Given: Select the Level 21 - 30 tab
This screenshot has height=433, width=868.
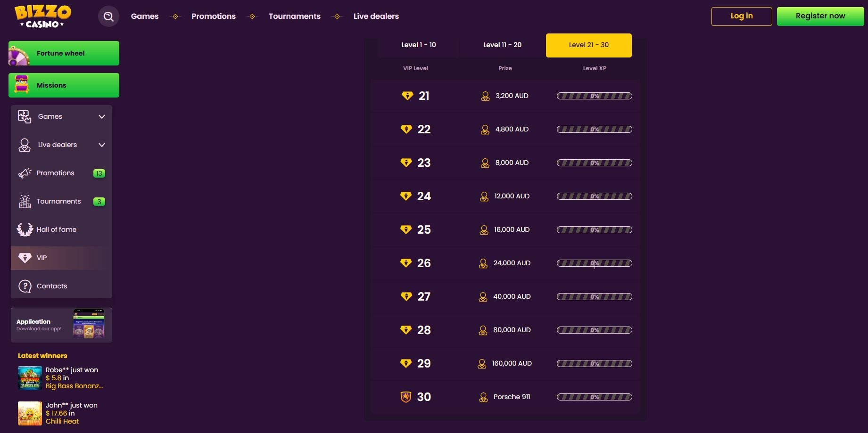Looking at the screenshot, I should click(x=588, y=45).
